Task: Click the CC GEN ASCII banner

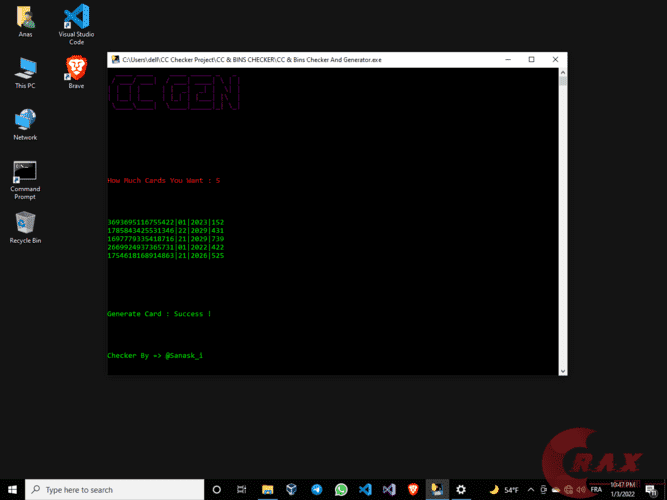Action: tap(174, 92)
